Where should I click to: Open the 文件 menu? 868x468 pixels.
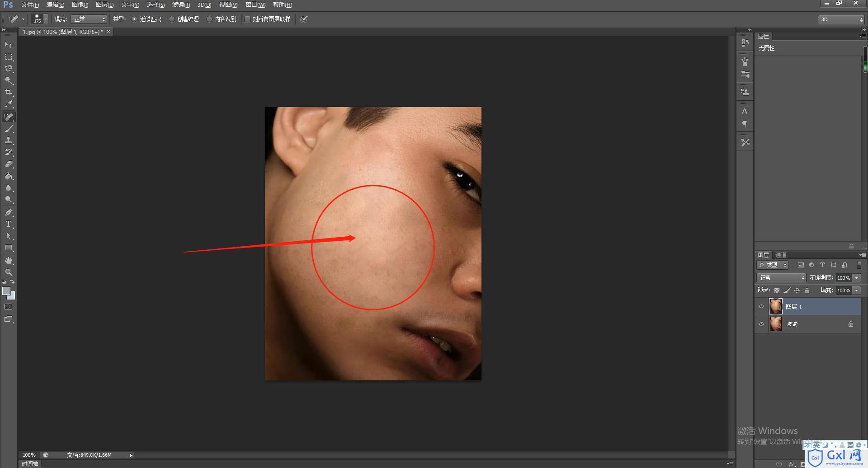tap(30, 5)
